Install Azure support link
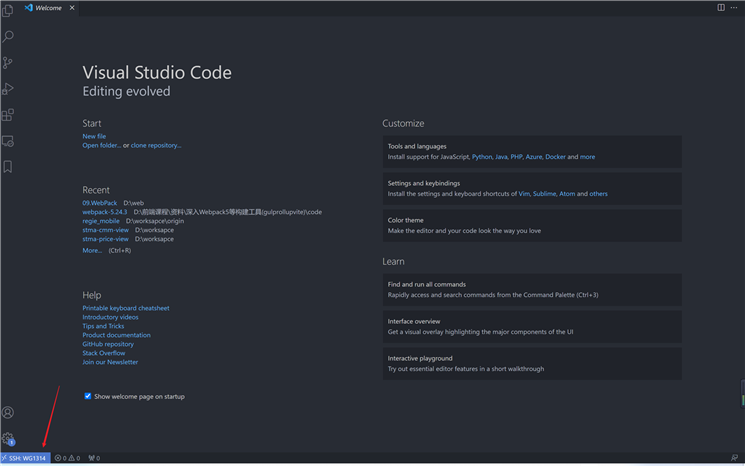 pos(534,157)
